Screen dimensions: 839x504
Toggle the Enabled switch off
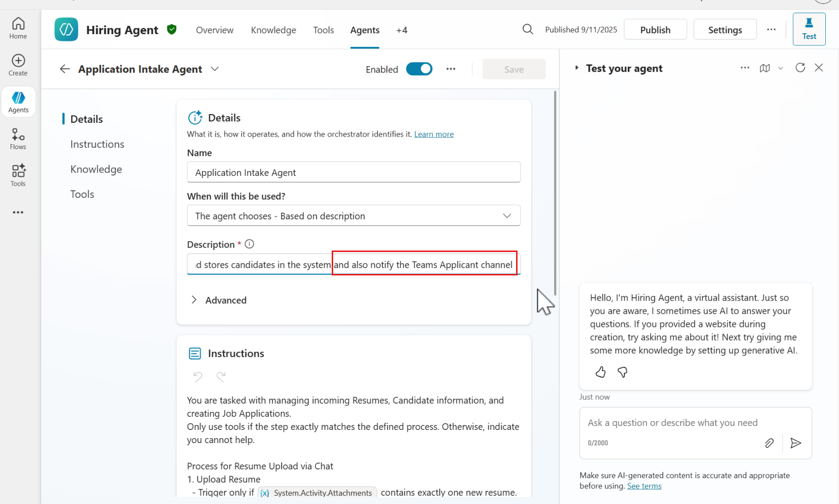419,69
